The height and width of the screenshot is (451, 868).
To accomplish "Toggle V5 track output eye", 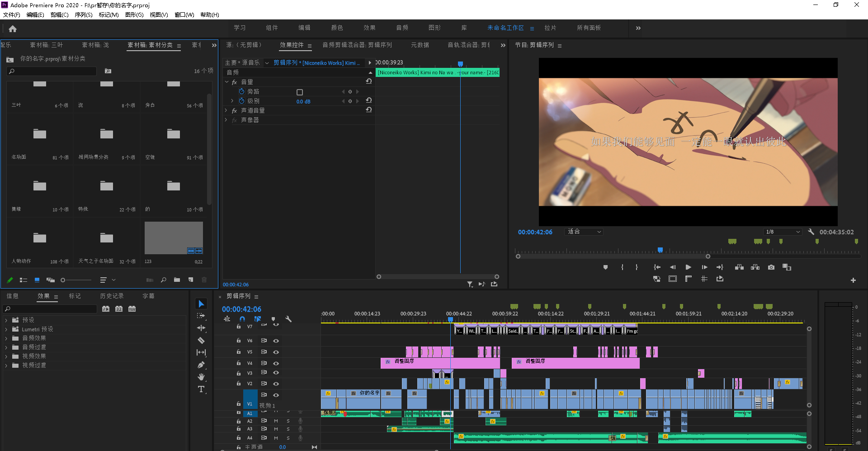I will 276,352.
